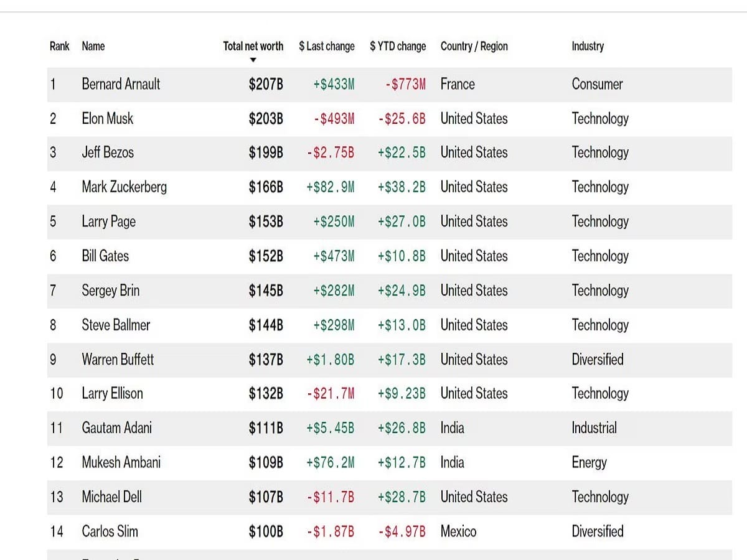Screen dimensions: 747x560
Task: Click the Industry column header
Action: (588, 46)
